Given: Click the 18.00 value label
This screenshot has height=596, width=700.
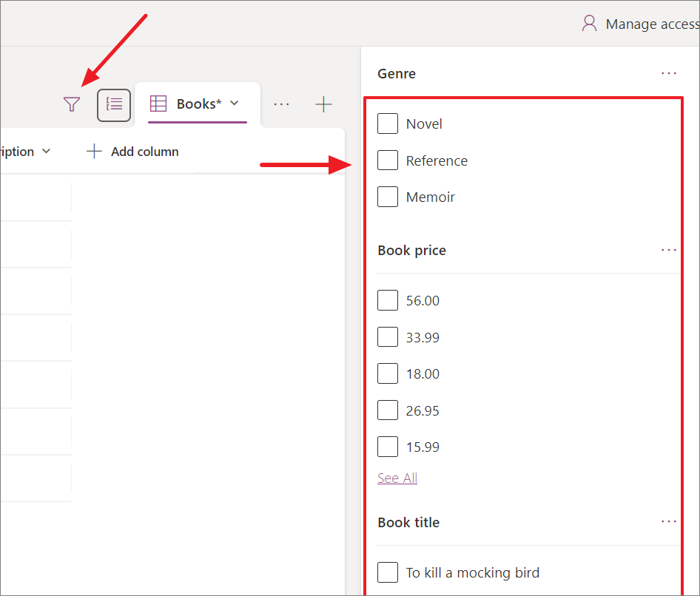Looking at the screenshot, I should pyautogui.click(x=423, y=374).
